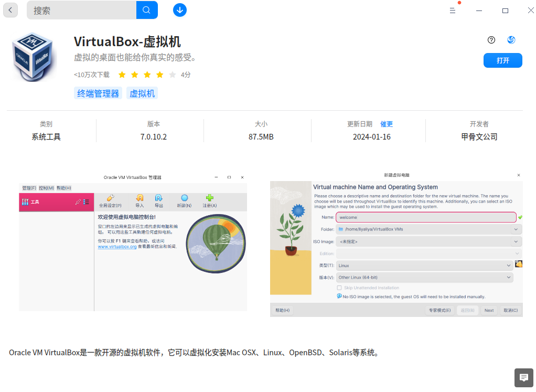Click the 系统工具 category value
Viewport: 536px width, 392px height.
[x=46, y=137]
